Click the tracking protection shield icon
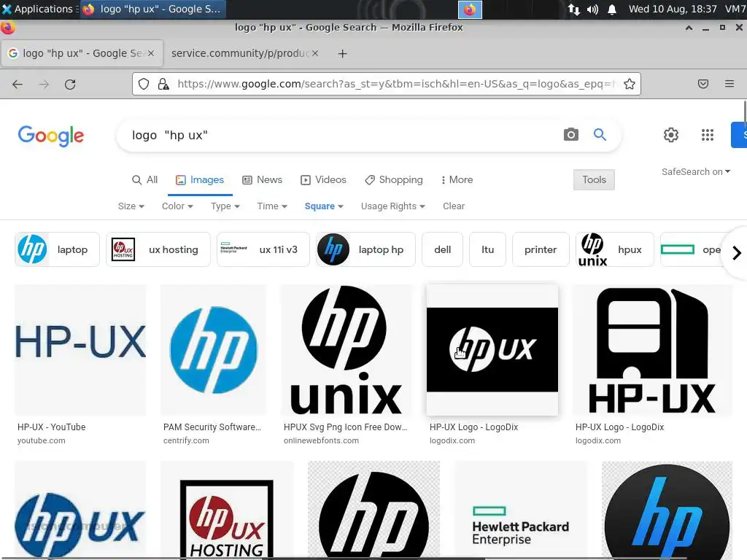Image resolution: width=747 pixels, height=560 pixels. point(144,85)
